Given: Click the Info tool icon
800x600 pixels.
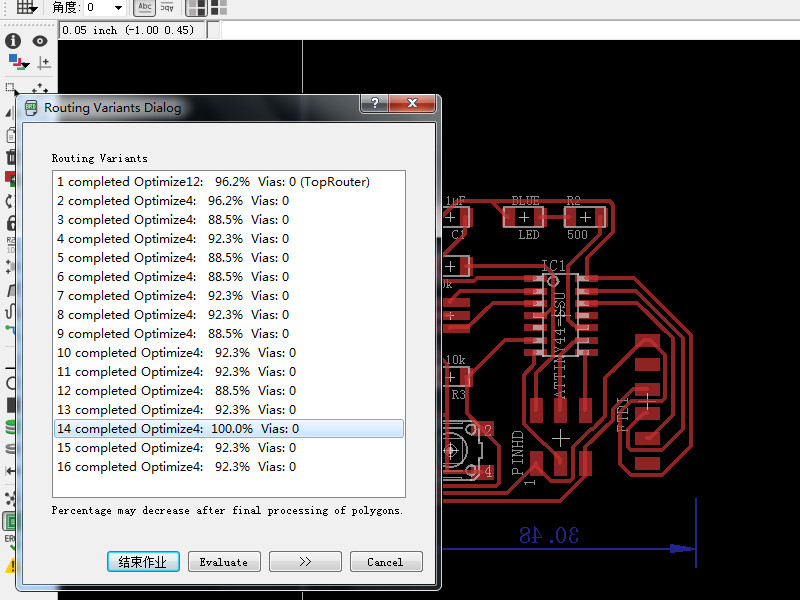Looking at the screenshot, I should (13, 41).
